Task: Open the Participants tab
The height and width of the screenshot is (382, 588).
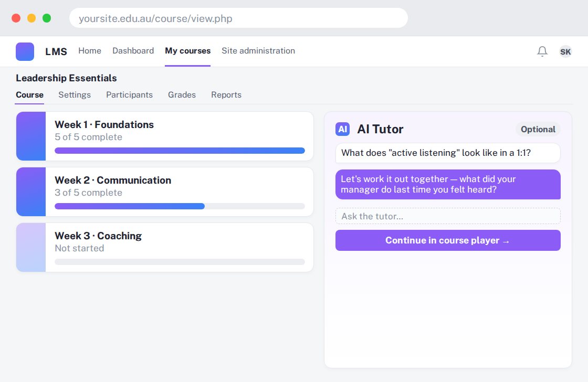Action: (129, 95)
